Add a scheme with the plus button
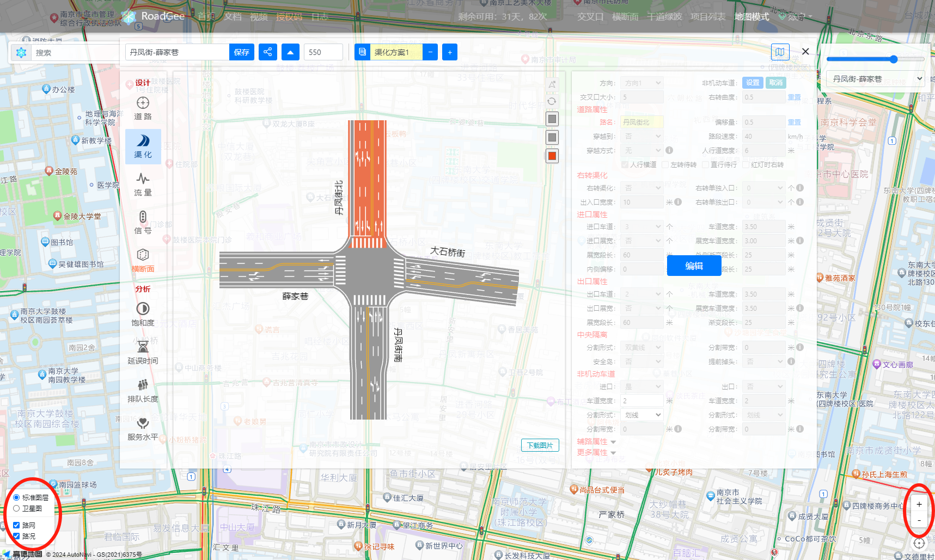The height and width of the screenshot is (560, 935). 450,52
